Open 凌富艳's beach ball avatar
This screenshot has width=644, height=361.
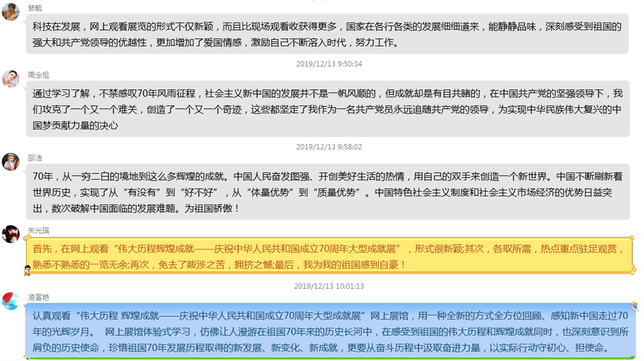(11, 301)
